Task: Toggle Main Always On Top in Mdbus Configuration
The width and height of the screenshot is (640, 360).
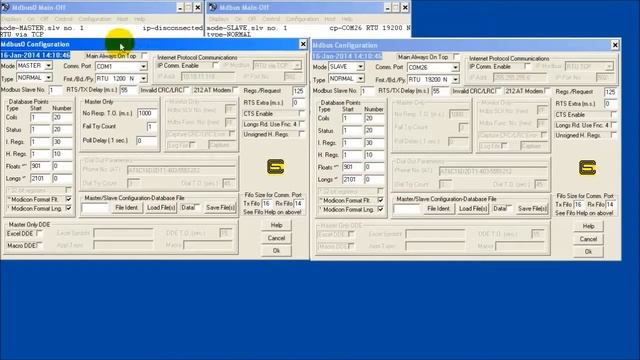Action: tap(456, 57)
